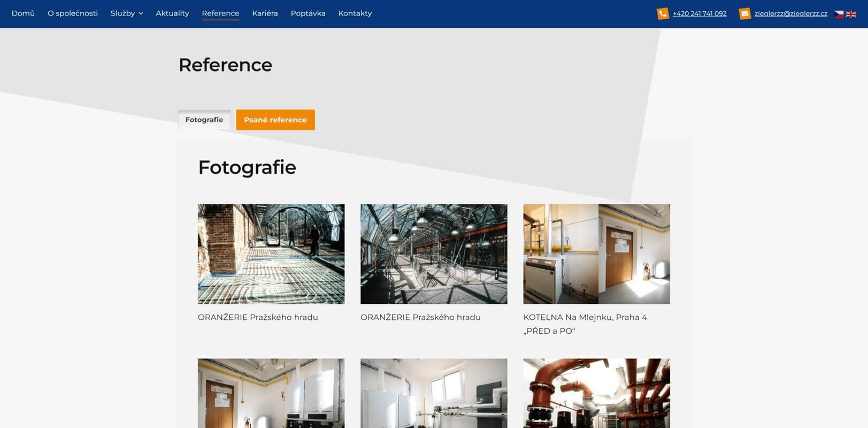The height and width of the screenshot is (428, 868).
Task: Click the zieglerzz@zieglerzz.cz email link
Action: point(790,14)
